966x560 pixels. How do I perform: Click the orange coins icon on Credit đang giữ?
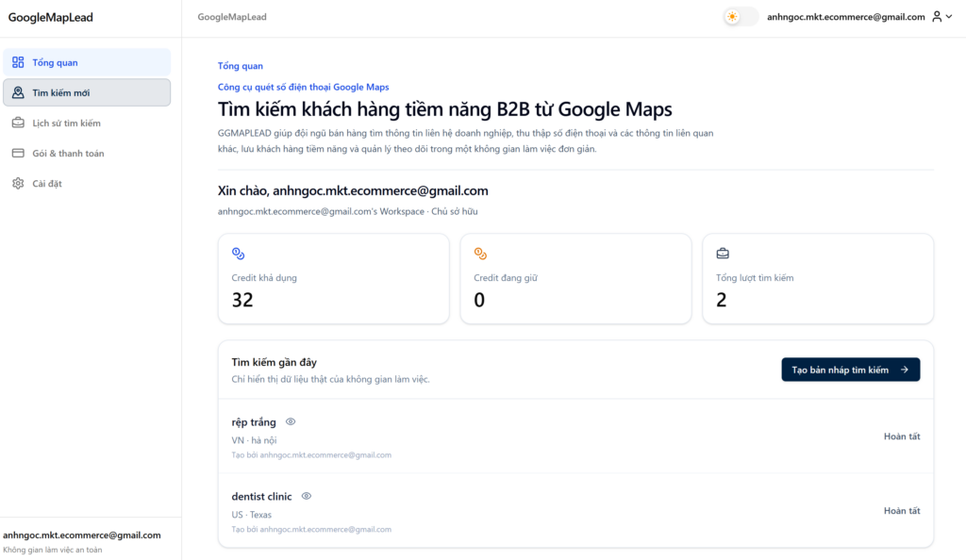[480, 254]
